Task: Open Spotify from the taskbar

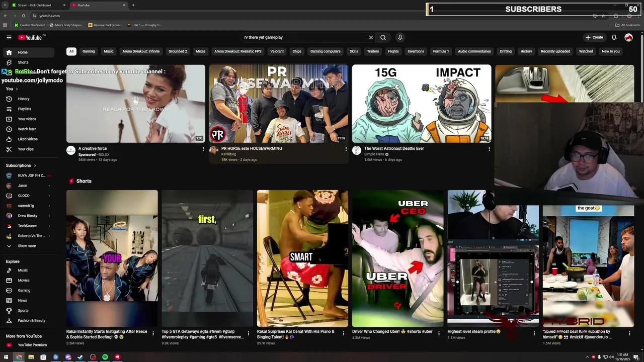Action: click(x=105, y=357)
